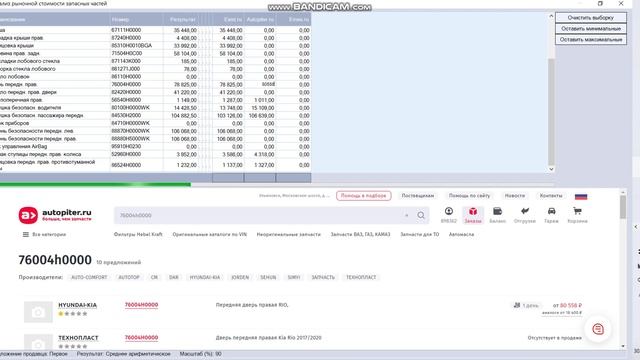Open the Баланс wallet icon

[x=497, y=215]
